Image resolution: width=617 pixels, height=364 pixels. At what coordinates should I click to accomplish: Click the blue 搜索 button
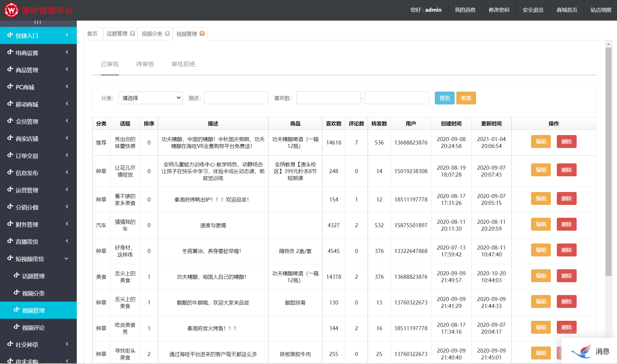coord(444,98)
